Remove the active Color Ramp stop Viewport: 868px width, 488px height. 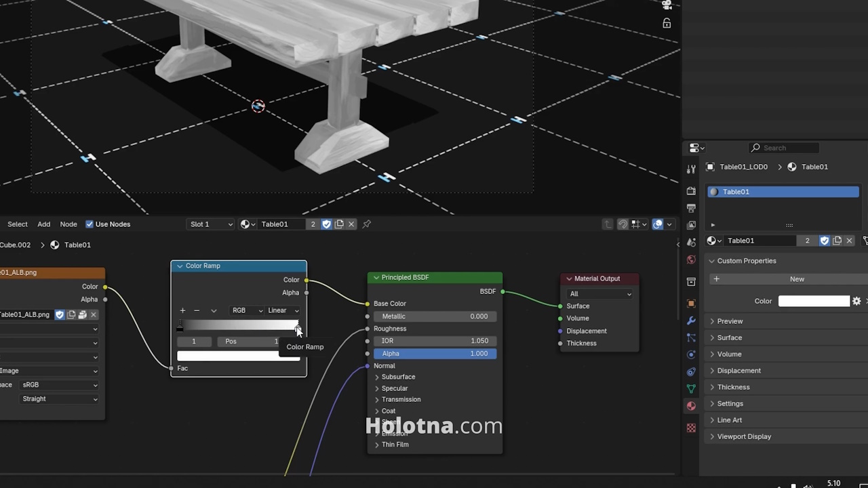point(197,310)
